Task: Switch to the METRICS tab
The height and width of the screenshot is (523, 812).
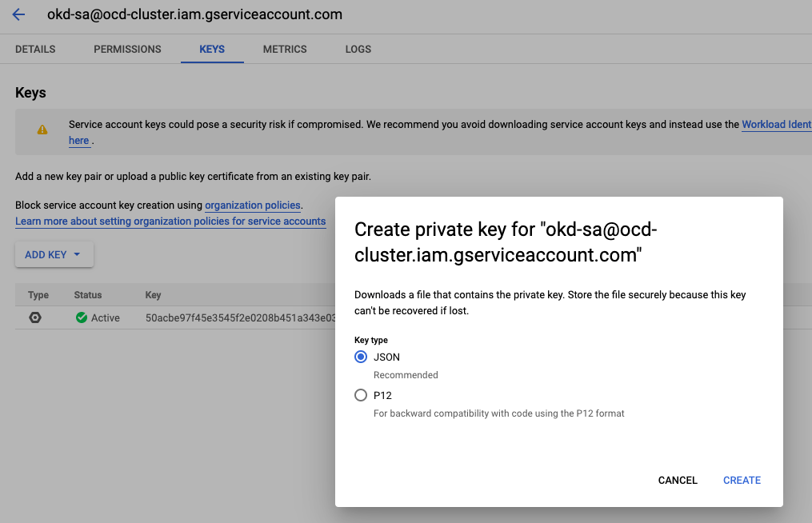Action: [x=285, y=50]
